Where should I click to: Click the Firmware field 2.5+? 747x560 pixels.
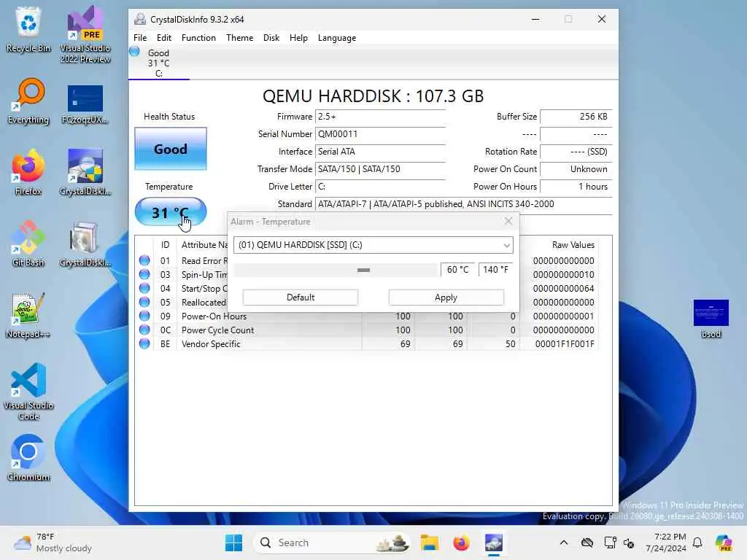point(380,116)
